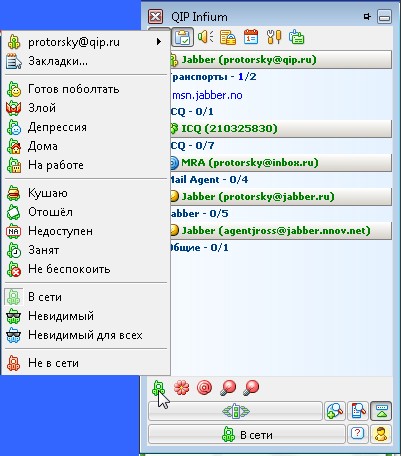Click the padlock privacy toolbar icon

coord(228,37)
